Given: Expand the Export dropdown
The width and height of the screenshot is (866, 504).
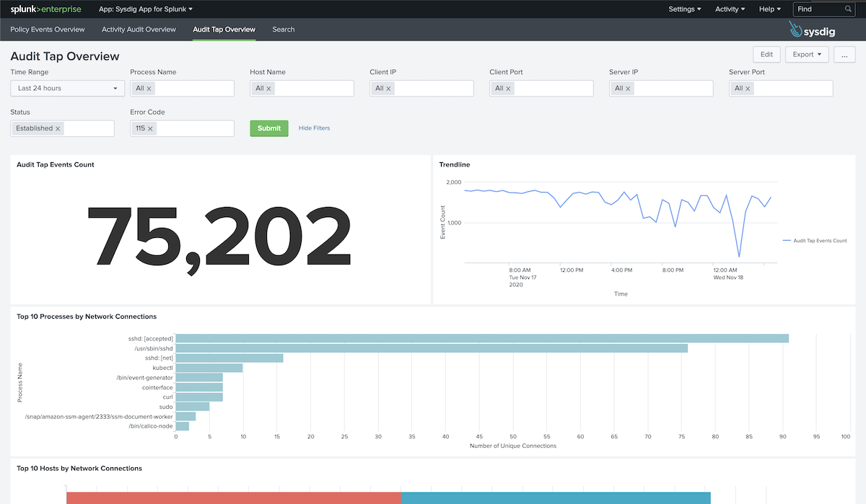Looking at the screenshot, I should 806,55.
